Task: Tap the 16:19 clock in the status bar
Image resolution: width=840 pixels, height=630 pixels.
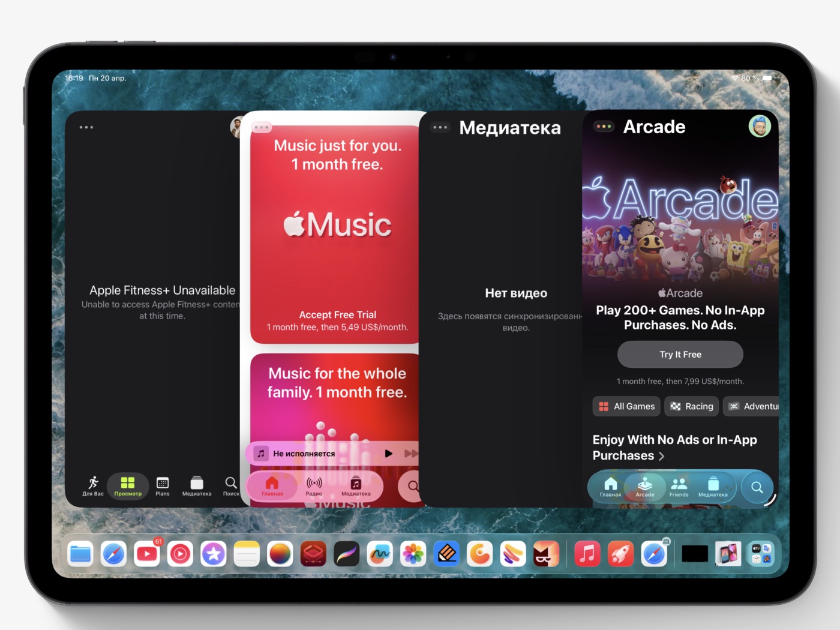Action: tap(74, 78)
